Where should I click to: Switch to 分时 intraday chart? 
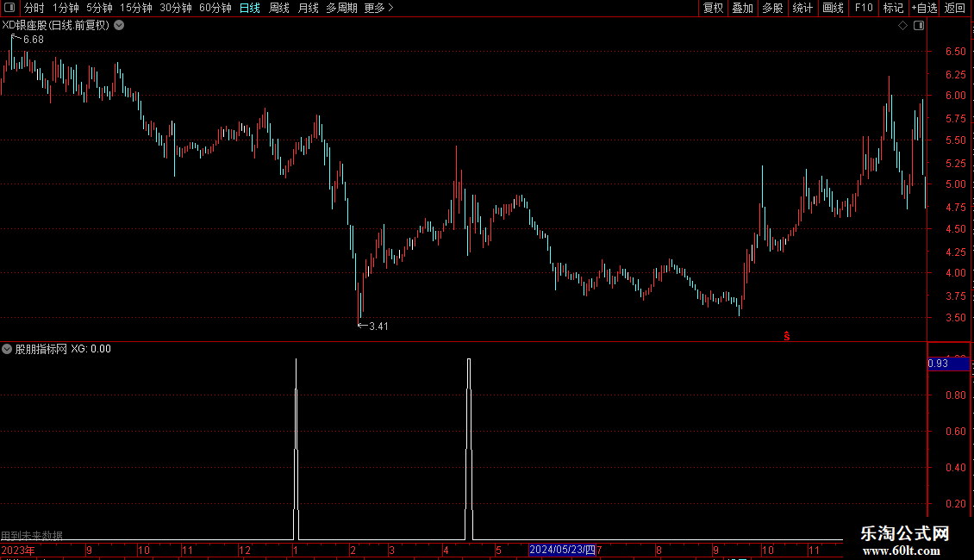[x=34, y=8]
